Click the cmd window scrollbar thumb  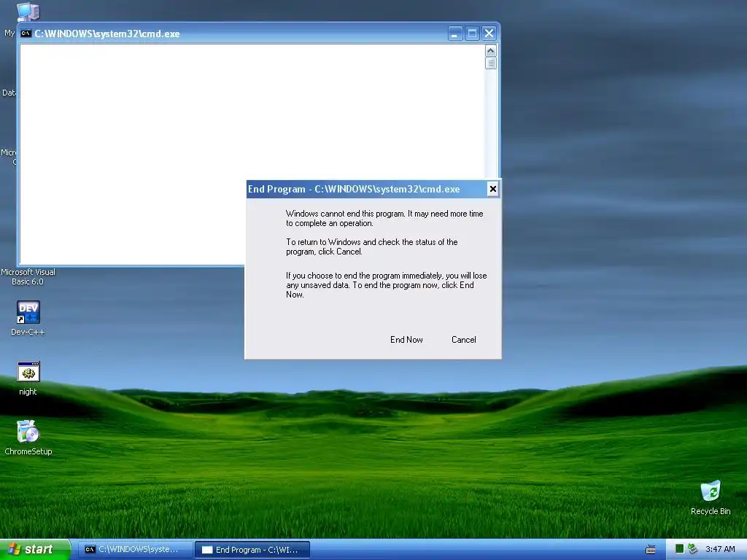[491, 63]
